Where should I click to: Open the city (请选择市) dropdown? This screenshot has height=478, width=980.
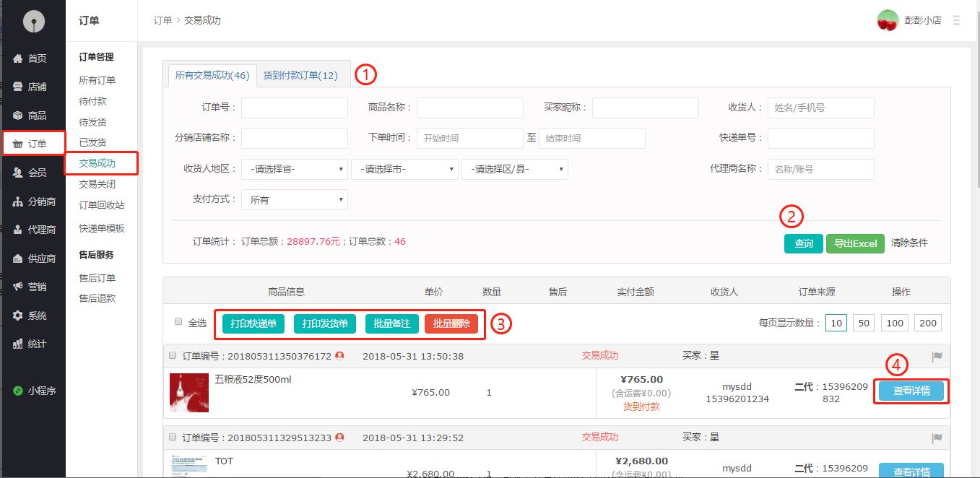pyautogui.click(x=404, y=170)
